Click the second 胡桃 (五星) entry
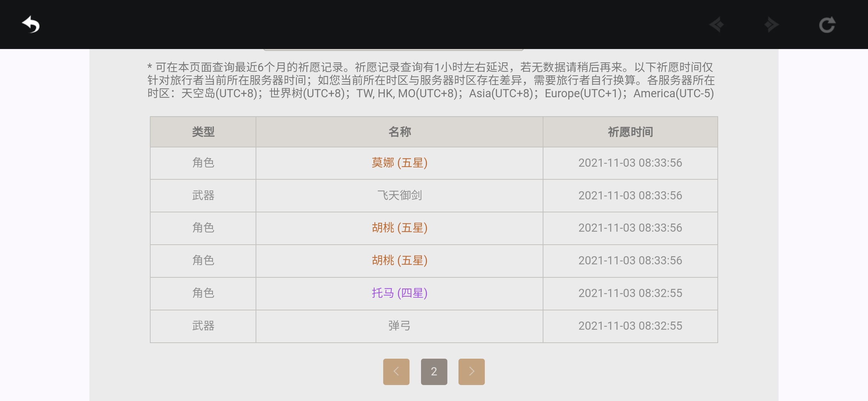This screenshot has width=868, height=401. tap(400, 260)
